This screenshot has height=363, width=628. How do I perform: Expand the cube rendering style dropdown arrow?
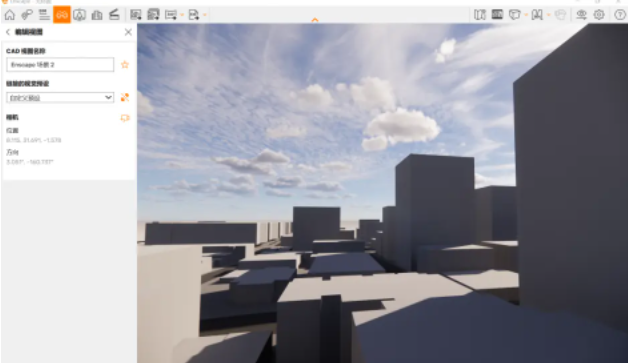click(x=526, y=15)
